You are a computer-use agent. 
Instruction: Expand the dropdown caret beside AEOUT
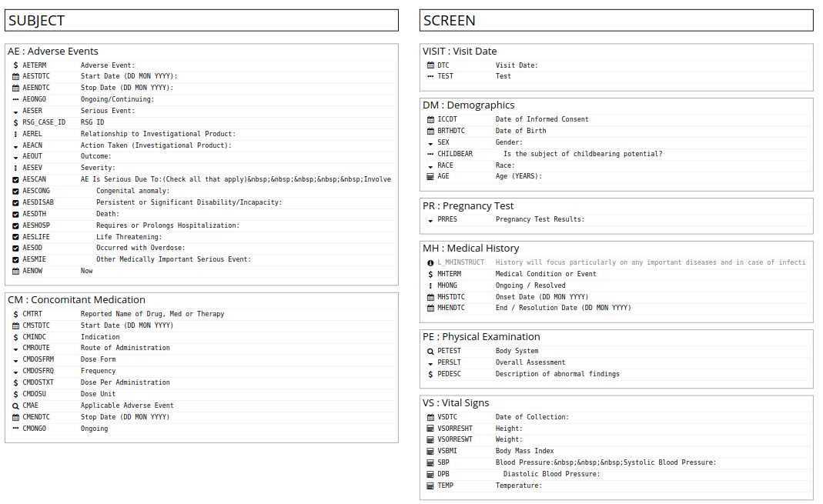click(x=15, y=158)
